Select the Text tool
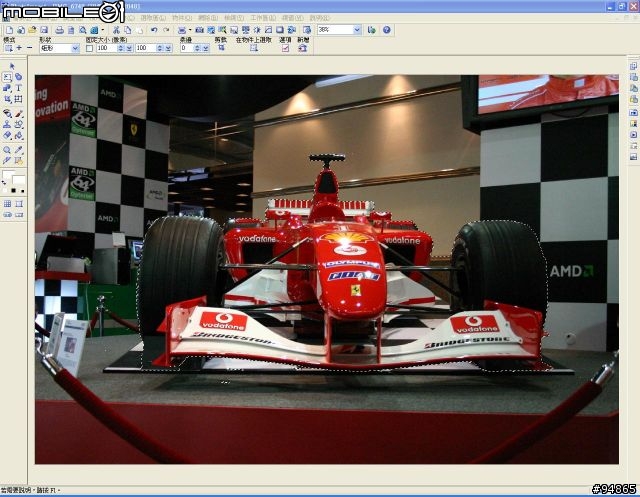 pyautogui.click(x=18, y=88)
